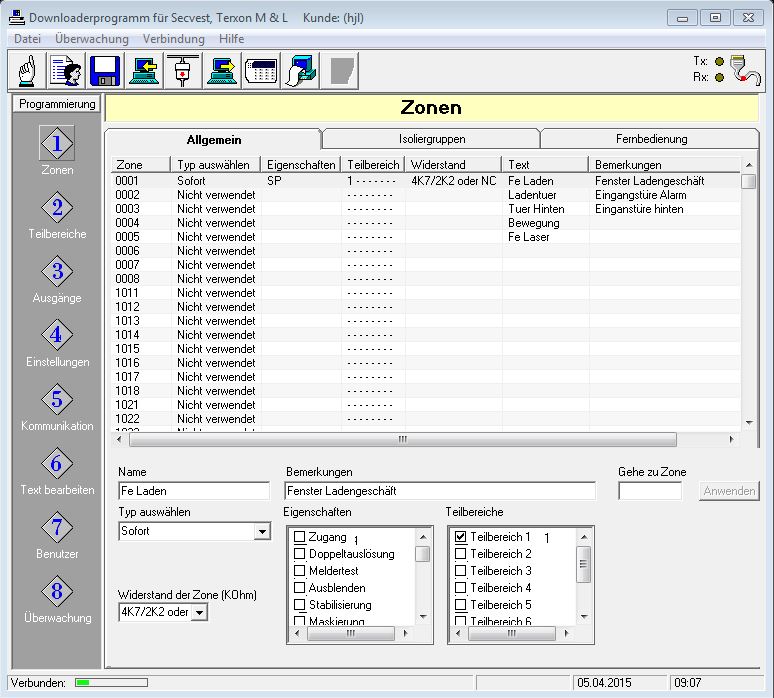The width and height of the screenshot is (774, 698).
Task: Switch to the Isoliergruppen tab
Action: pos(430,139)
